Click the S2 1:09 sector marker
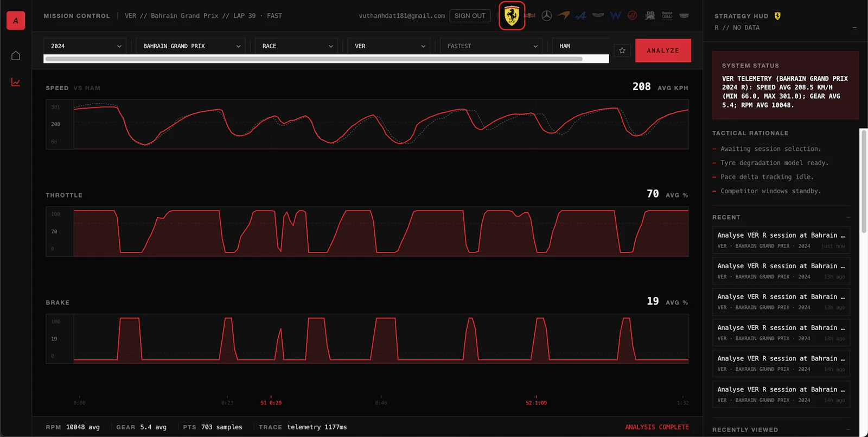Viewport: 868px width, 437px height. click(536, 403)
